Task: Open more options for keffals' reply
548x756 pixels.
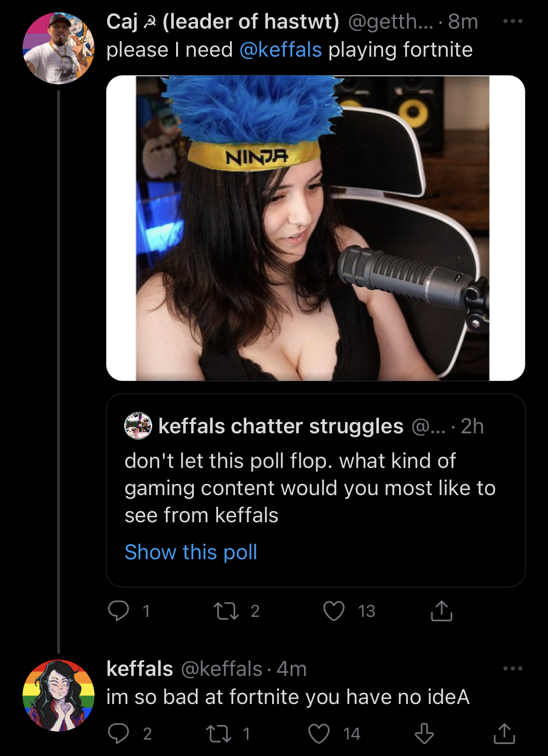Action: coord(513,668)
